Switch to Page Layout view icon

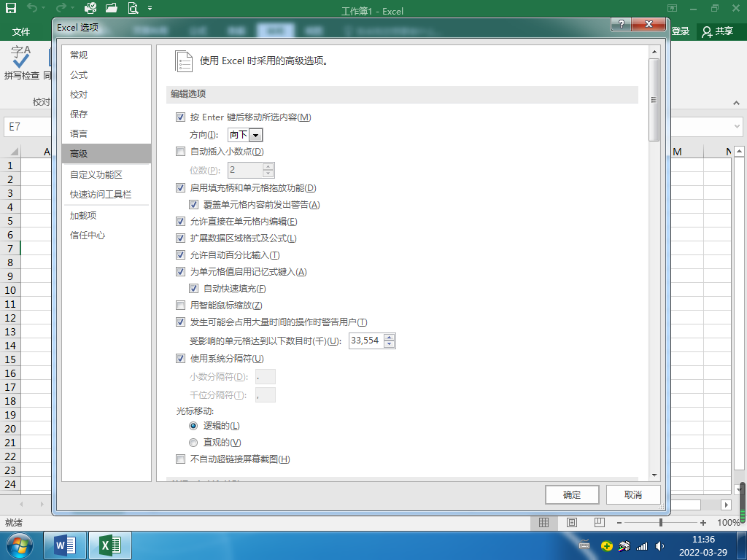[x=572, y=522]
